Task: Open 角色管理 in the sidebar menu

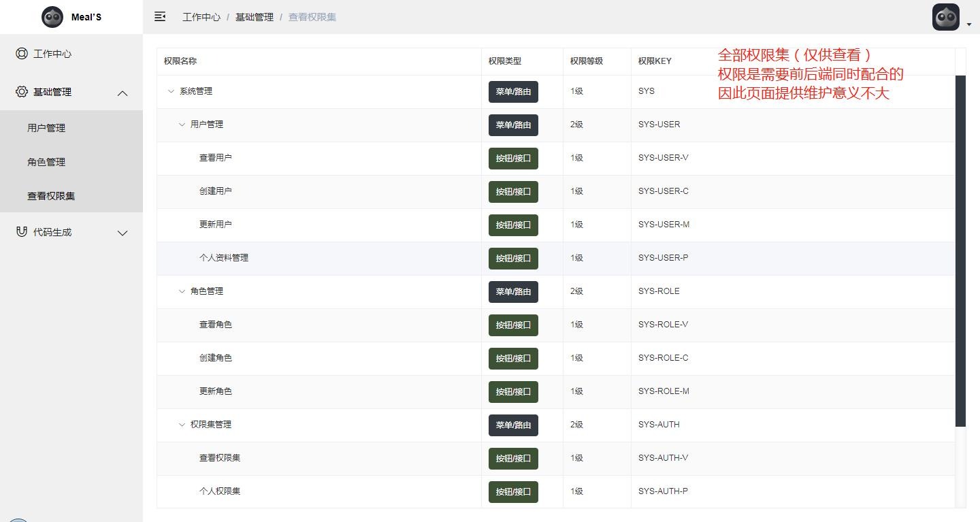Action: click(x=46, y=162)
